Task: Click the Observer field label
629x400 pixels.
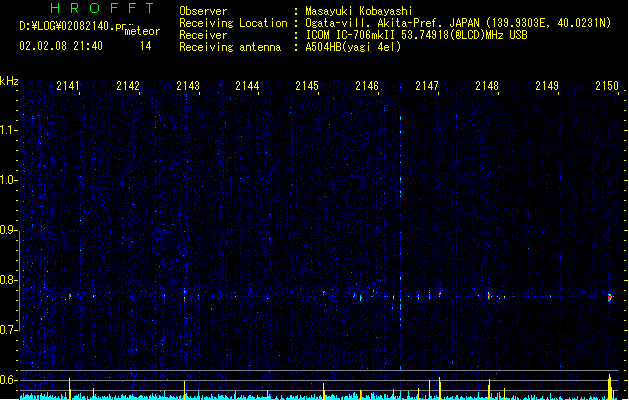Action: coord(203,11)
